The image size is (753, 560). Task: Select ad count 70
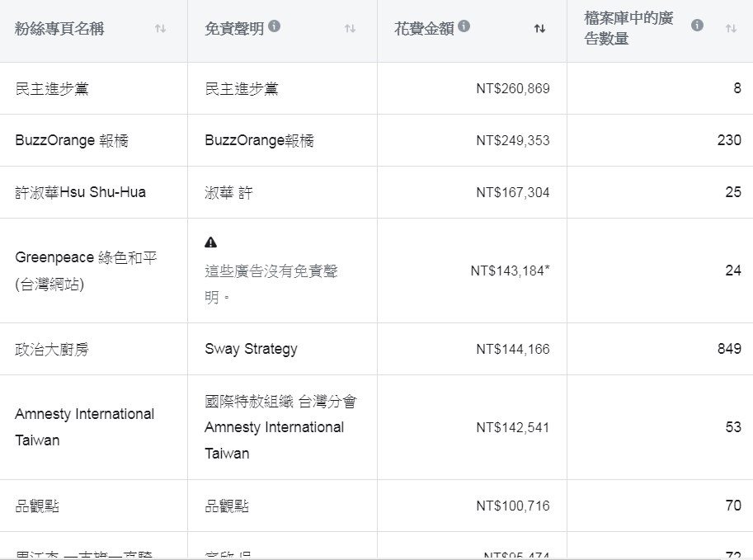point(733,506)
